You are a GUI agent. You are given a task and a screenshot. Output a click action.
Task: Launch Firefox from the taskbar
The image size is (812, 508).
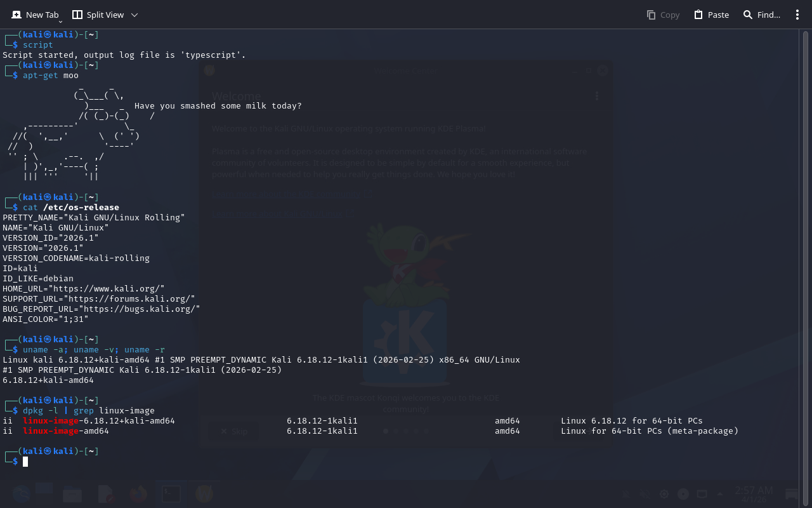point(138,493)
